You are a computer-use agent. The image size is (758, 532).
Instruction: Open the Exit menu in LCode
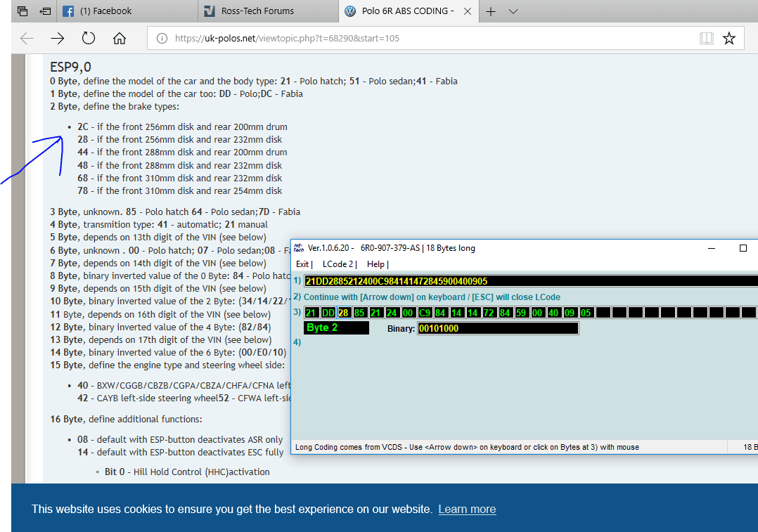click(x=304, y=264)
